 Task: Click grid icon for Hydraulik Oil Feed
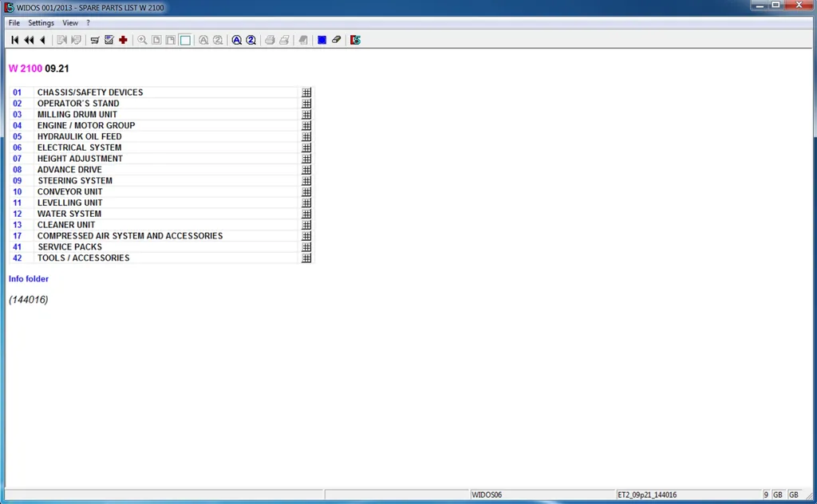point(306,136)
